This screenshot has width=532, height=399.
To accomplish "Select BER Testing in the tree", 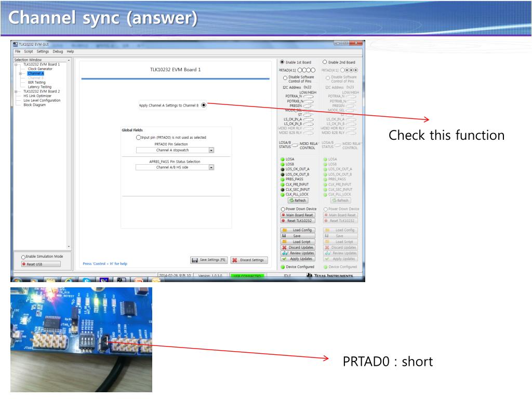I will click(x=37, y=83).
